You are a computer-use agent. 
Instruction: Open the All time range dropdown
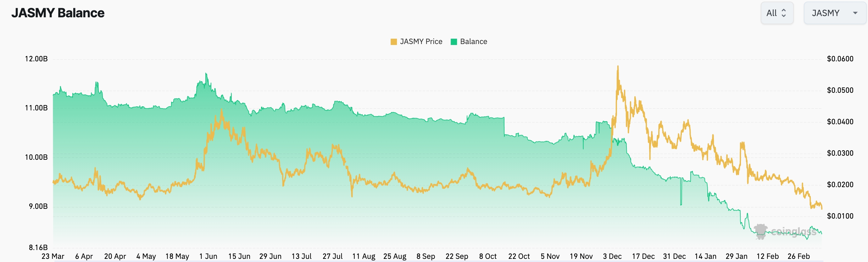(777, 13)
